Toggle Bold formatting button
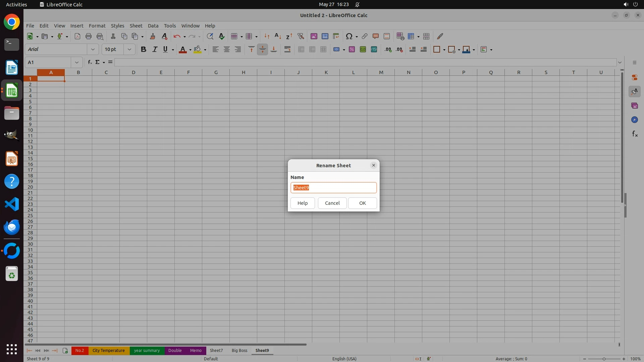This screenshot has width=644, height=362. point(144,49)
